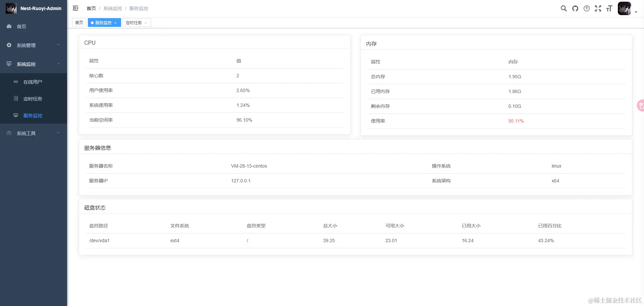Close the 服务监控 tab
The width and height of the screenshot is (644, 306).
[115, 23]
